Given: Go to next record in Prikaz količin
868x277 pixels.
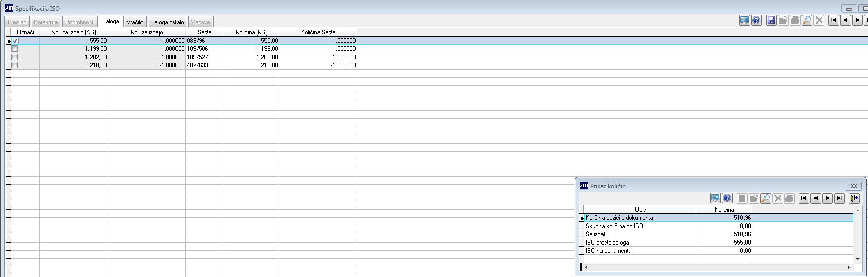Looking at the screenshot, I should [x=827, y=198].
